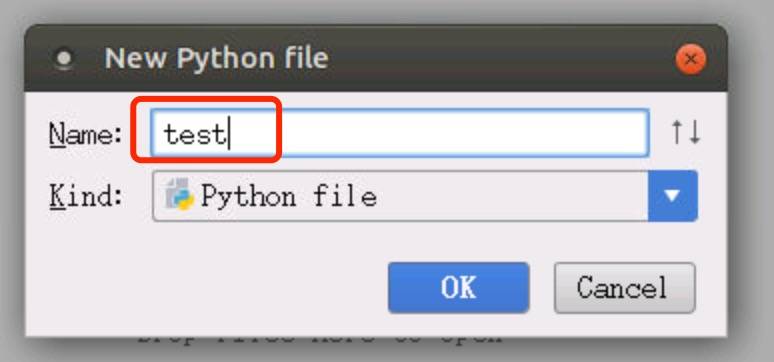
Task: Open the Kind dropdown with blue arrow
Action: 672,196
